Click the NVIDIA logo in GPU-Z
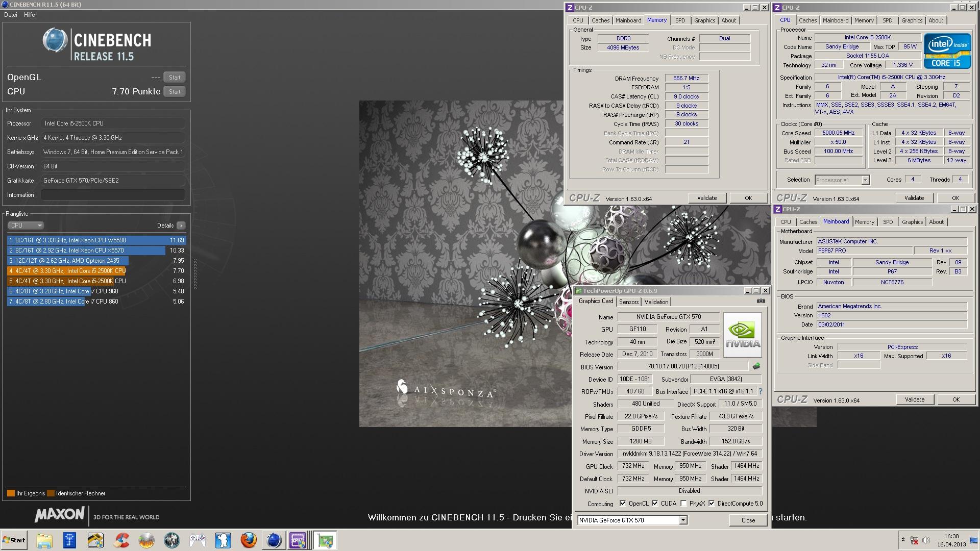Image resolution: width=980 pixels, height=551 pixels. tap(743, 335)
